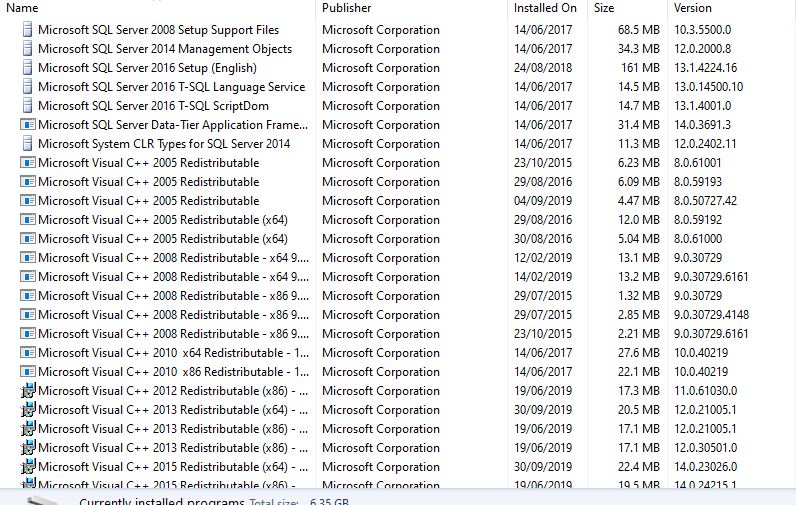Select the name 'Microsoft SQL Server 2016 Setup (English)'
Viewport: 796px width, 505px height.
pos(147,68)
